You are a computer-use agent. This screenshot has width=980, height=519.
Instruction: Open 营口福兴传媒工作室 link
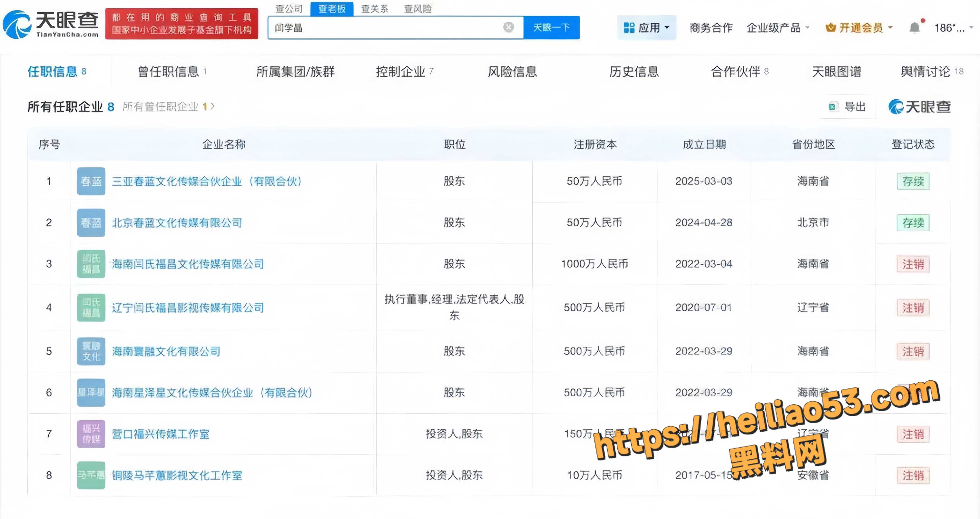pos(161,434)
